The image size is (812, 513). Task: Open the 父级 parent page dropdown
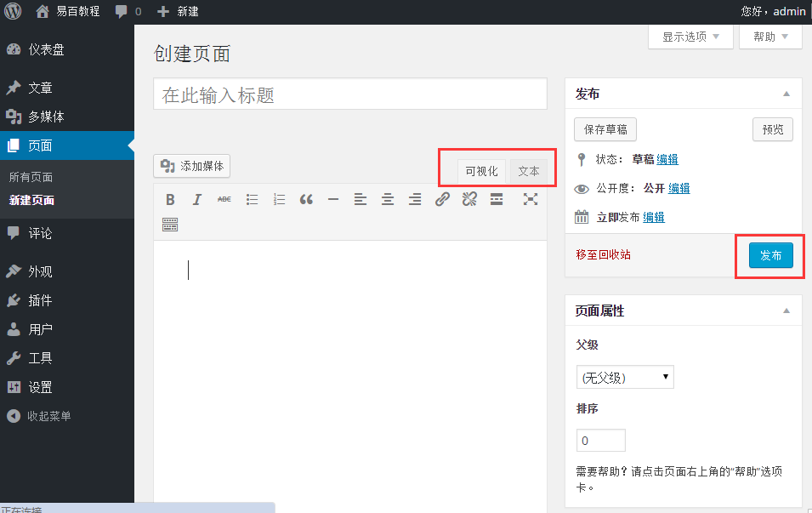[625, 377]
